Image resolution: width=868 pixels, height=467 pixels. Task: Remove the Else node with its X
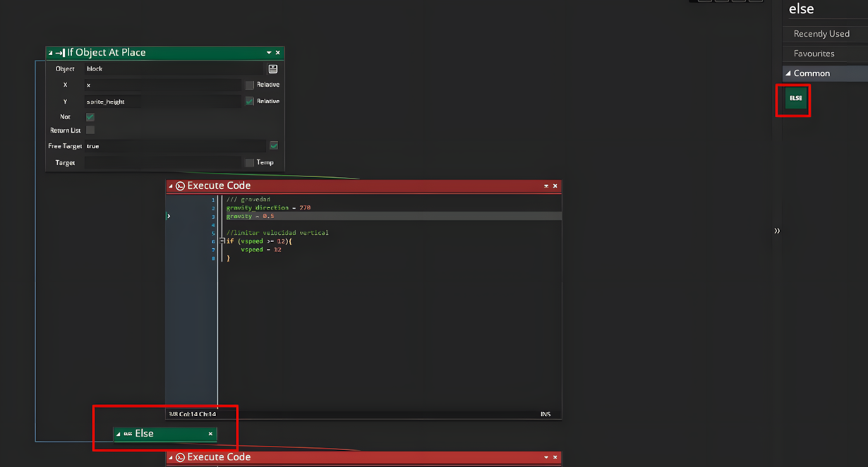click(x=210, y=434)
